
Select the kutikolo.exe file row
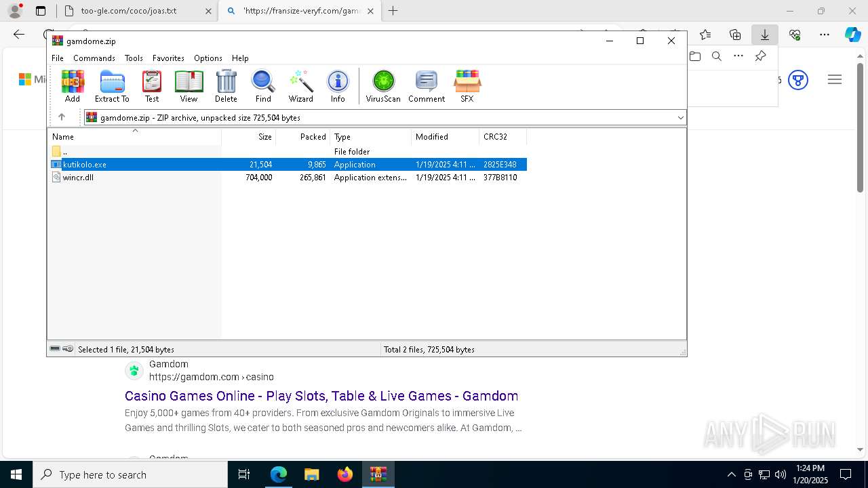coord(288,165)
